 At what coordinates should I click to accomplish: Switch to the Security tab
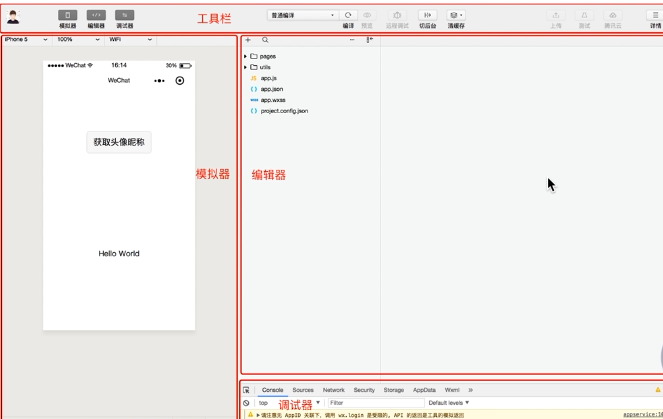click(x=364, y=390)
